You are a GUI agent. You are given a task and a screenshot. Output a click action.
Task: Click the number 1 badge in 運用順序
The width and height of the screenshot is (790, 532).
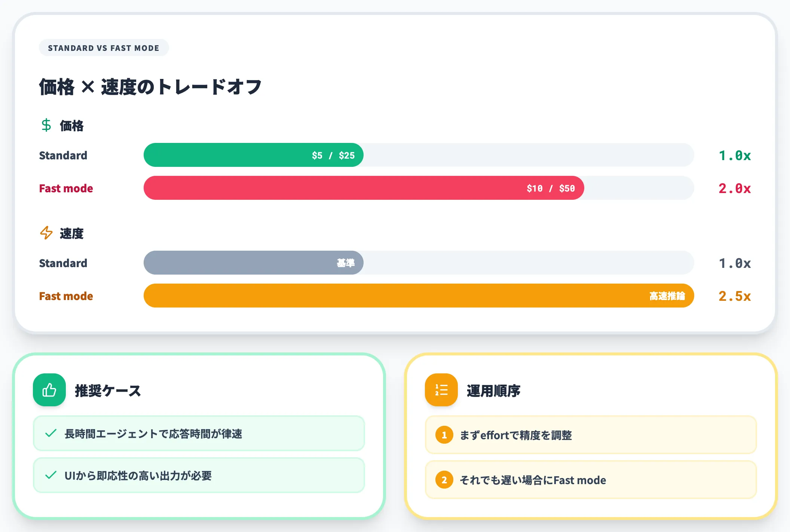pyautogui.click(x=444, y=435)
